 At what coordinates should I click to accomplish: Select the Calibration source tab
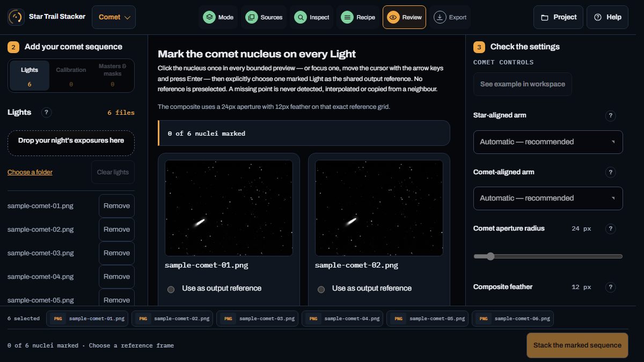(71, 76)
